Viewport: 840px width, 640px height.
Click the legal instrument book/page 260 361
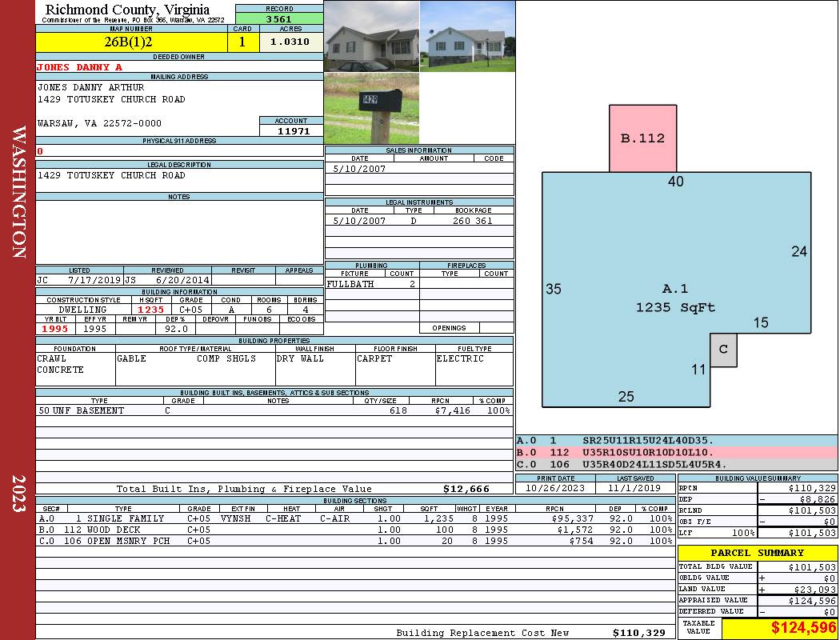click(473, 221)
